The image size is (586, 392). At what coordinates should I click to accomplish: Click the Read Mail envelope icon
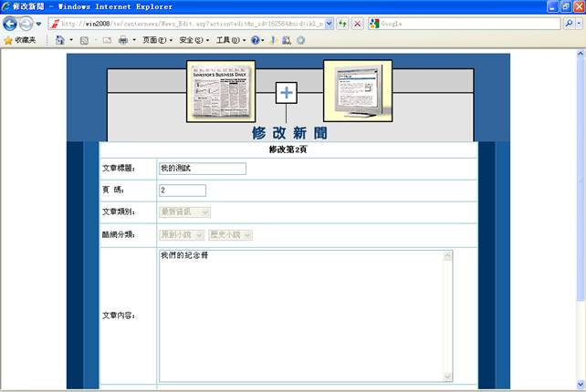tap(106, 40)
